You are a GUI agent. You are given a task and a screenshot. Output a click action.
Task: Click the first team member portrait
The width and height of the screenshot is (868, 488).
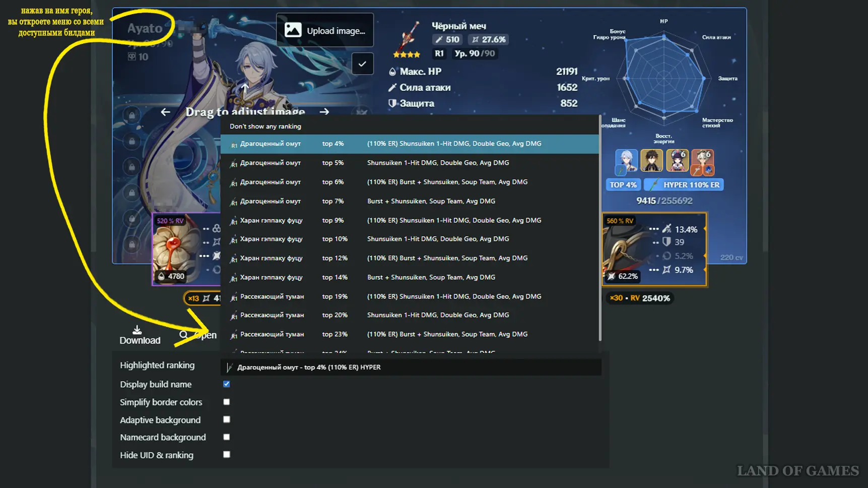click(626, 161)
